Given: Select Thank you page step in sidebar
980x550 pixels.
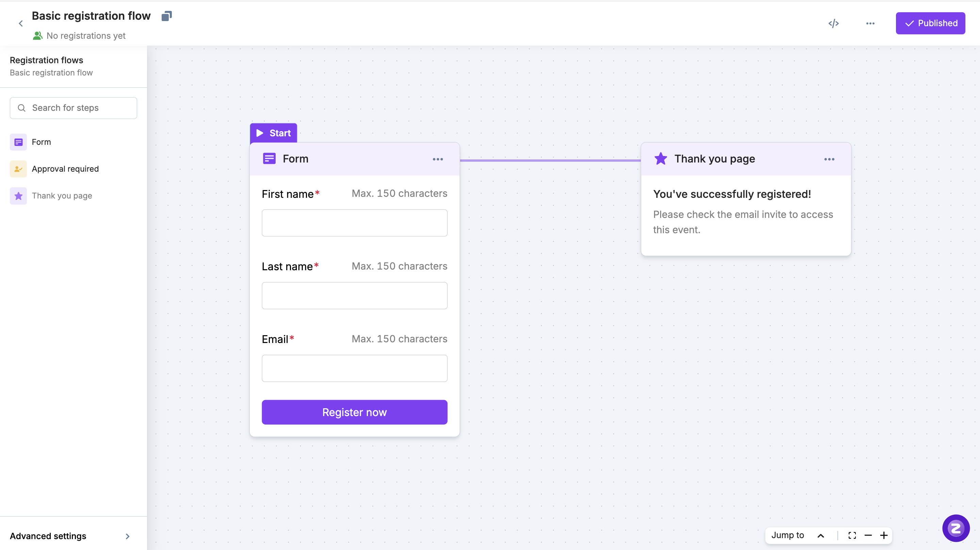Looking at the screenshot, I should click(x=62, y=196).
